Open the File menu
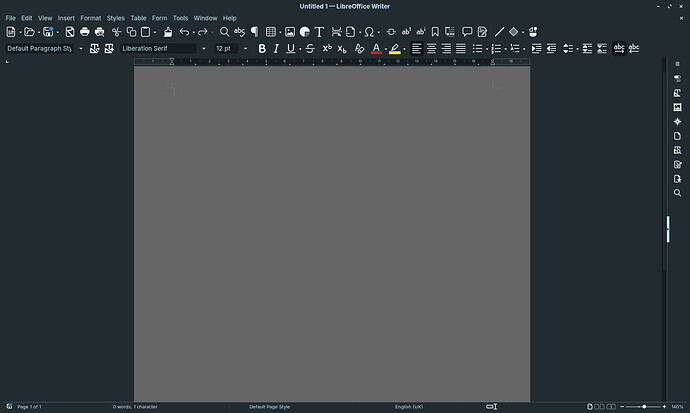The width and height of the screenshot is (690, 413). pyautogui.click(x=11, y=18)
